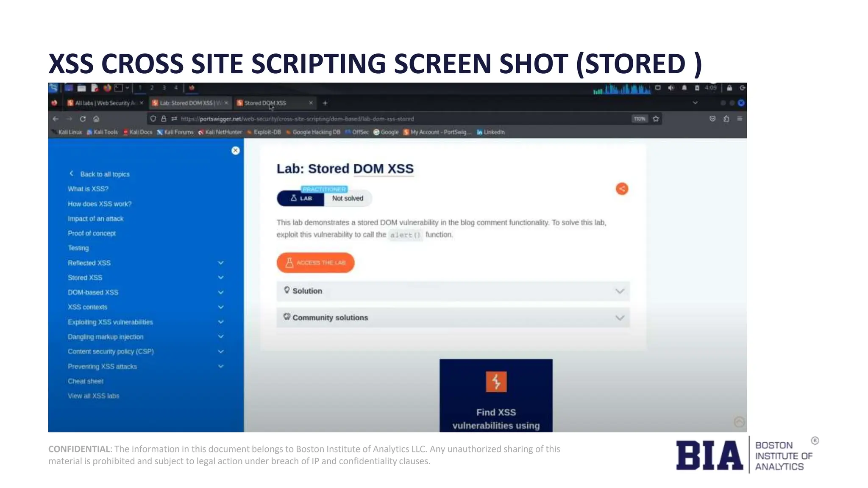Open site permissions icon in address bar
Image resolution: width=868 pixels, height=488 pixels.
click(x=174, y=119)
